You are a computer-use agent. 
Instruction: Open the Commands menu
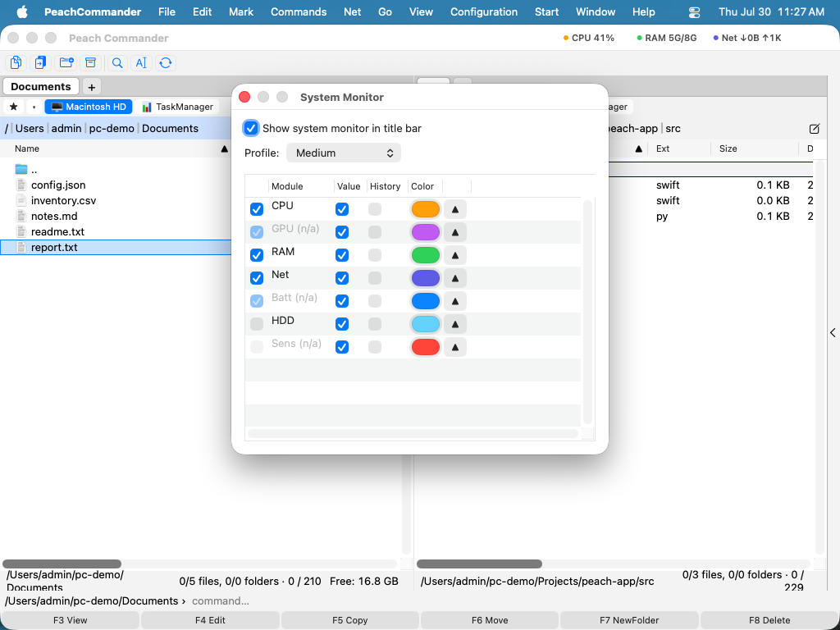[x=299, y=11]
